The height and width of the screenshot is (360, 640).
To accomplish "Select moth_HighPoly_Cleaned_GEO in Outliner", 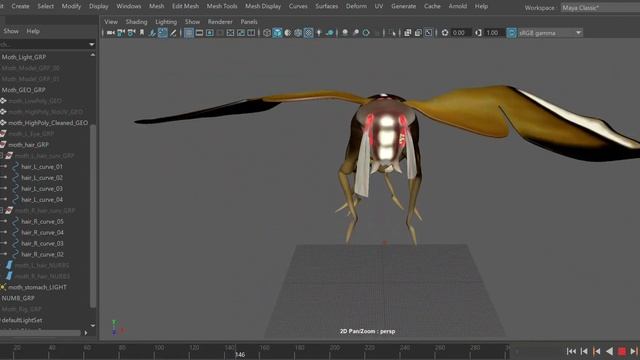I will pyautogui.click(x=48, y=123).
